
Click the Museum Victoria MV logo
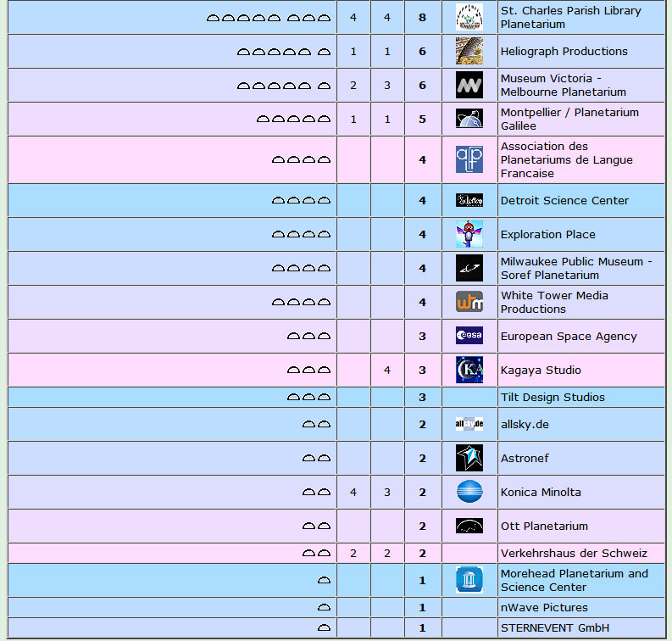coord(469,85)
